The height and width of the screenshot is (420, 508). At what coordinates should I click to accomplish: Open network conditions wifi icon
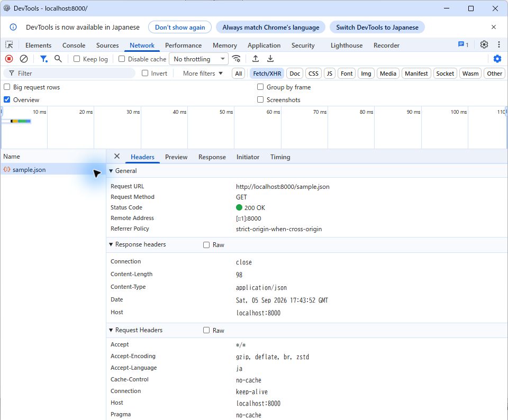(237, 59)
